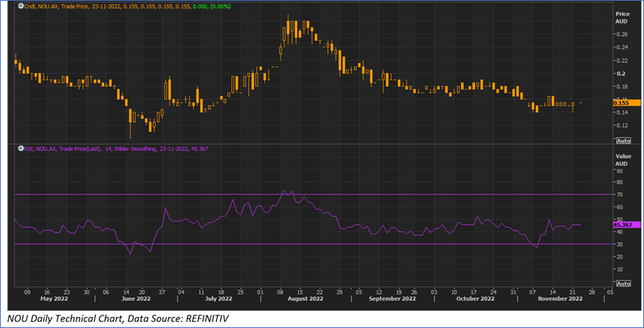Click the 'Price AUD' axis title
644x328 pixels.
(x=622, y=18)
